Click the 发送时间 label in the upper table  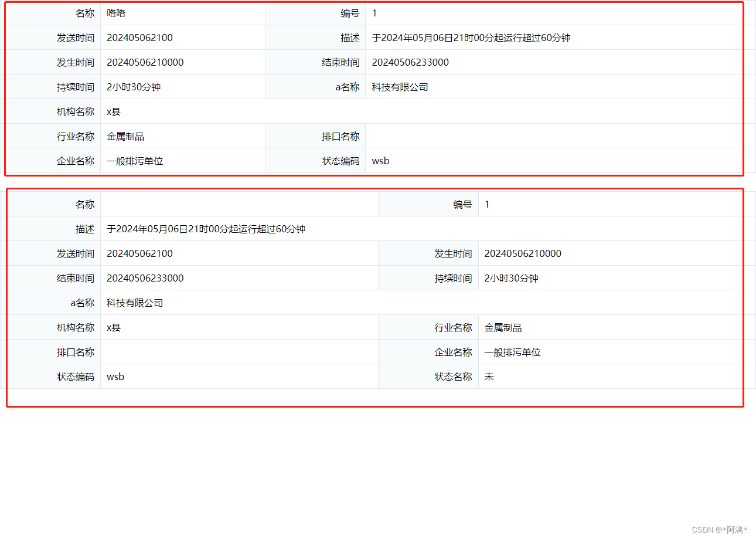[x=76, y=38]
